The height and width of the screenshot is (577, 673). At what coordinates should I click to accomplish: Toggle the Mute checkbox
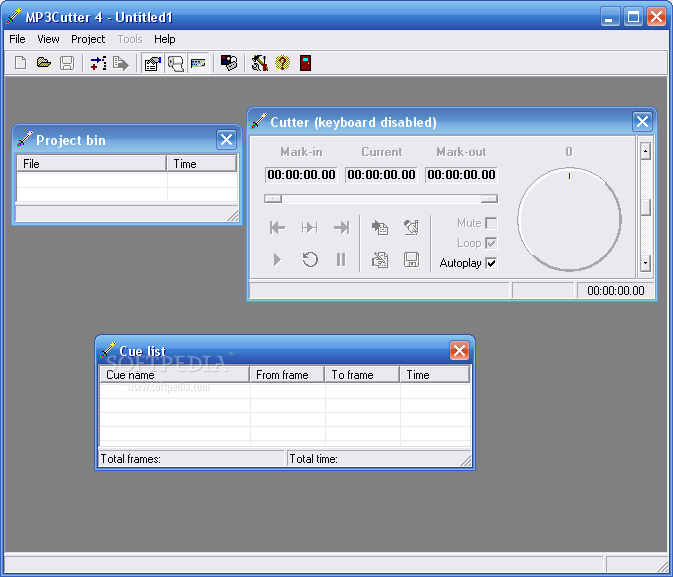[x=491, y=223]
